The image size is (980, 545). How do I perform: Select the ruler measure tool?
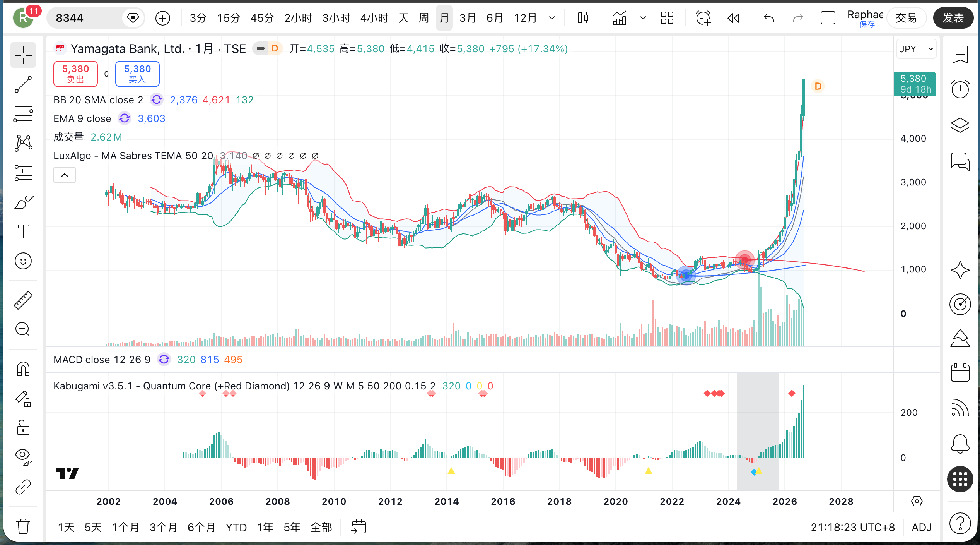click(23, 300)
